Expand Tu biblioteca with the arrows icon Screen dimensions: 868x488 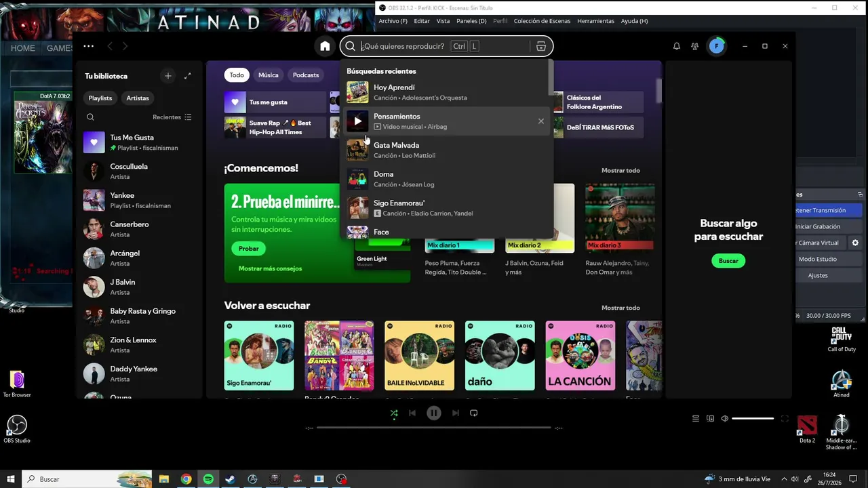pos(188,76)
